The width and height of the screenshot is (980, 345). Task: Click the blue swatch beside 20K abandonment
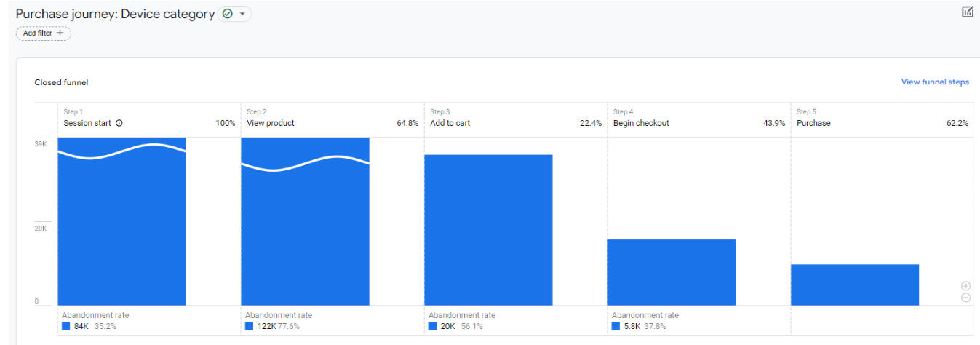pos(433,326)
